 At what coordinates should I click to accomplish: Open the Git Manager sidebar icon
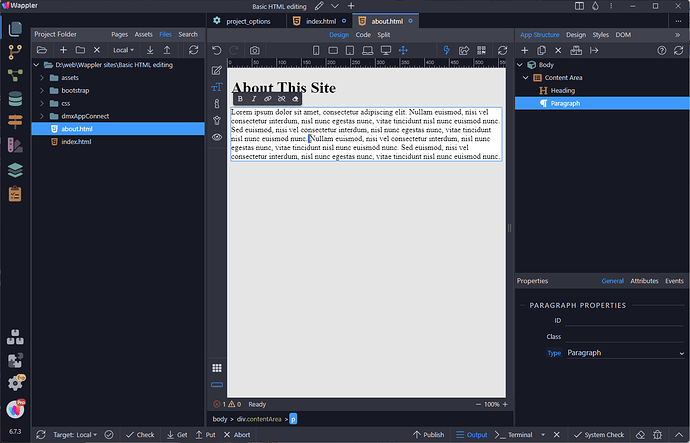(x=15, y=52)
